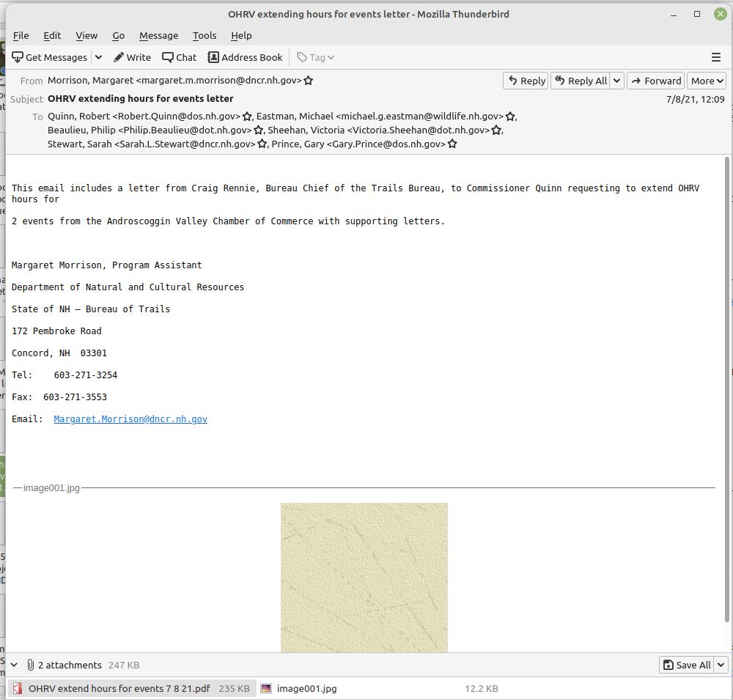Viewport: 733px width, 700px height.
Task: Open Chat from the toolbar
Action: click(x=180, y=57)
